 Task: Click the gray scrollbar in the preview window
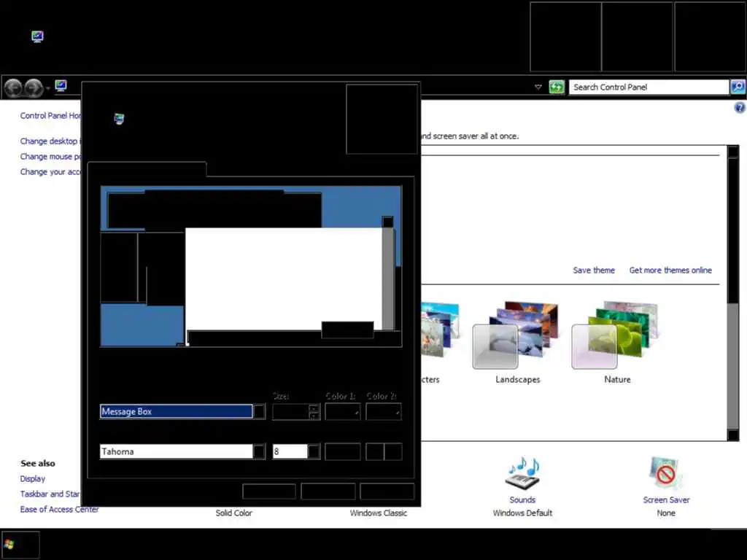point(388,279)
